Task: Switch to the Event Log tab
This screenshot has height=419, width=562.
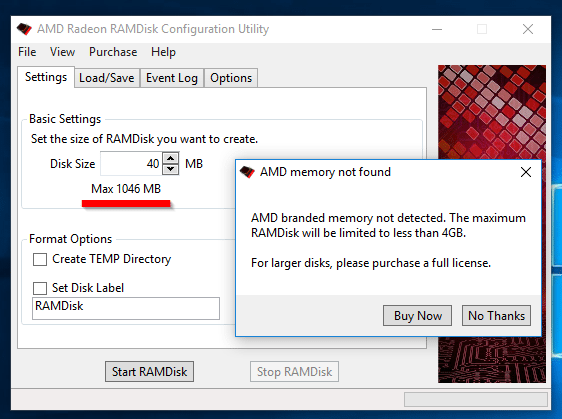Action: pos(172,78)
